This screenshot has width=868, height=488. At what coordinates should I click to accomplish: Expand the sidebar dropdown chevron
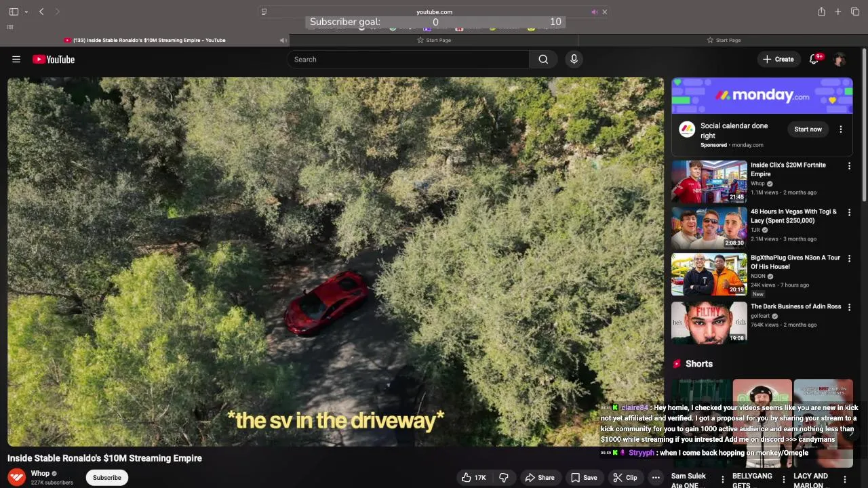click(x=26, y=12)
